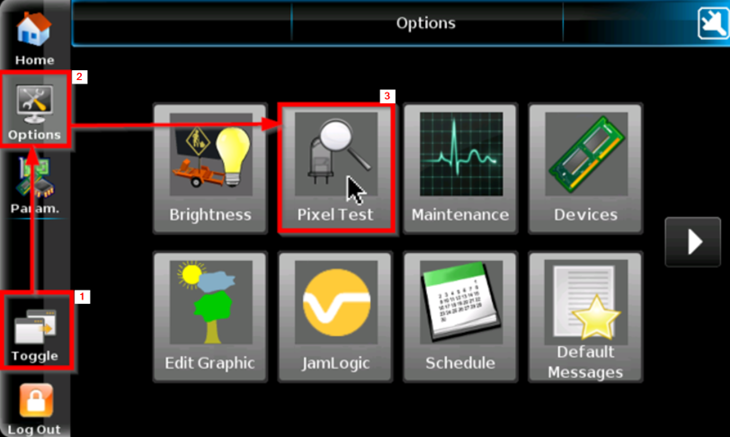Click the Options title bar header
The image size is (730, 437).
(x=426, y=23)
